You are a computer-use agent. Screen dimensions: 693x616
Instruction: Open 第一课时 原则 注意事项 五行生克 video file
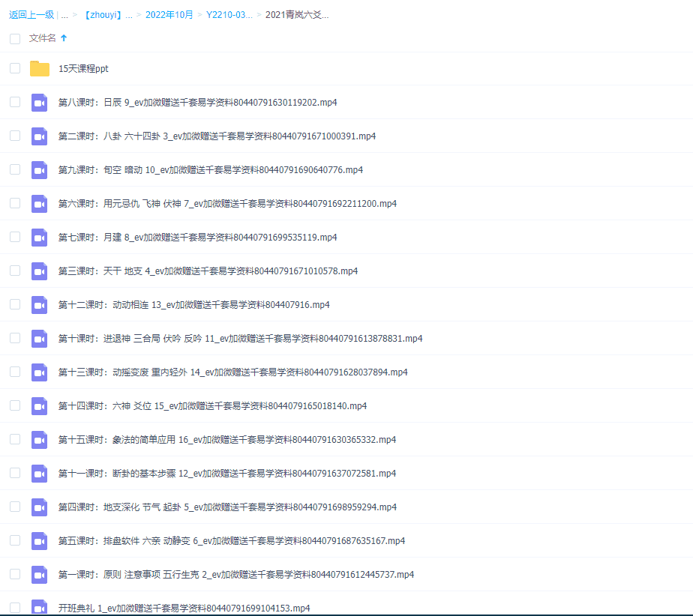[x=235, y=575]
